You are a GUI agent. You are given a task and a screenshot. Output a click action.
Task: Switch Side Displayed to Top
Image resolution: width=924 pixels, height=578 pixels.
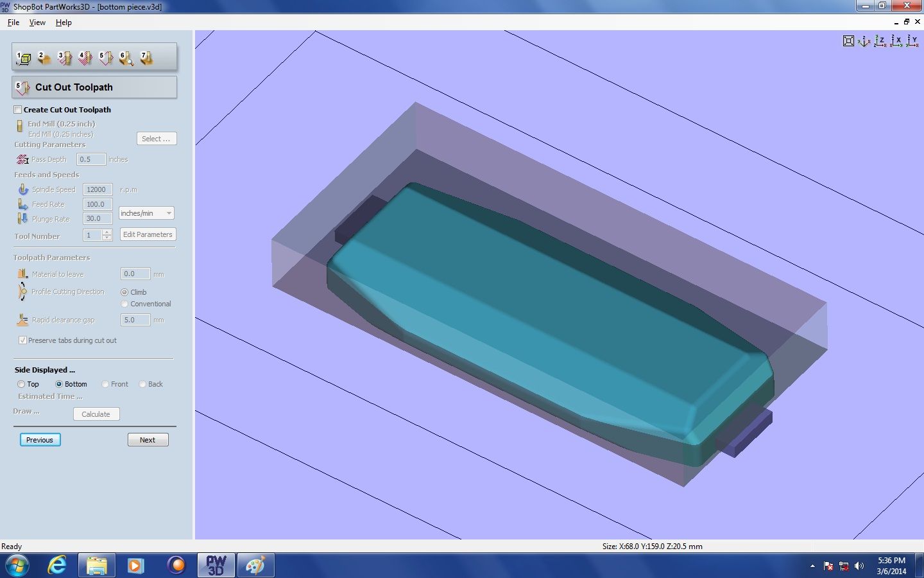coord(21,384)
